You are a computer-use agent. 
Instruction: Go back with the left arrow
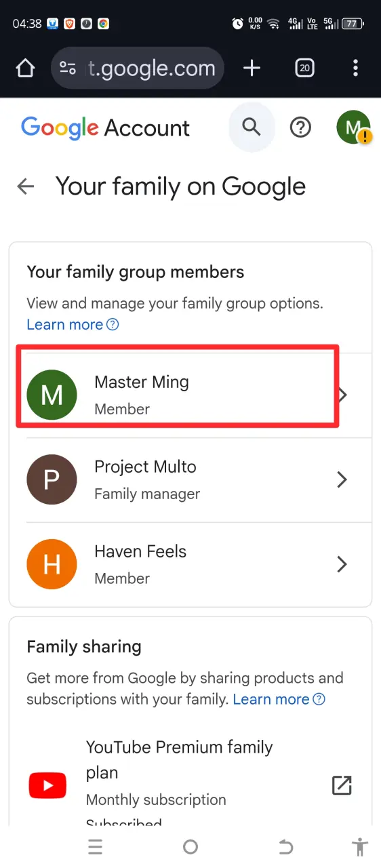click(26, 186)
